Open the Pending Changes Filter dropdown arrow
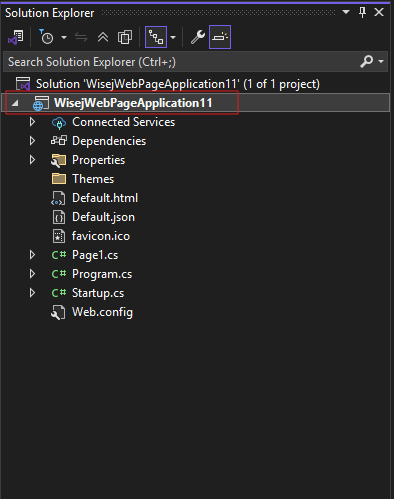The width and height of the screenshot is (394, 499). click(64, 38)
